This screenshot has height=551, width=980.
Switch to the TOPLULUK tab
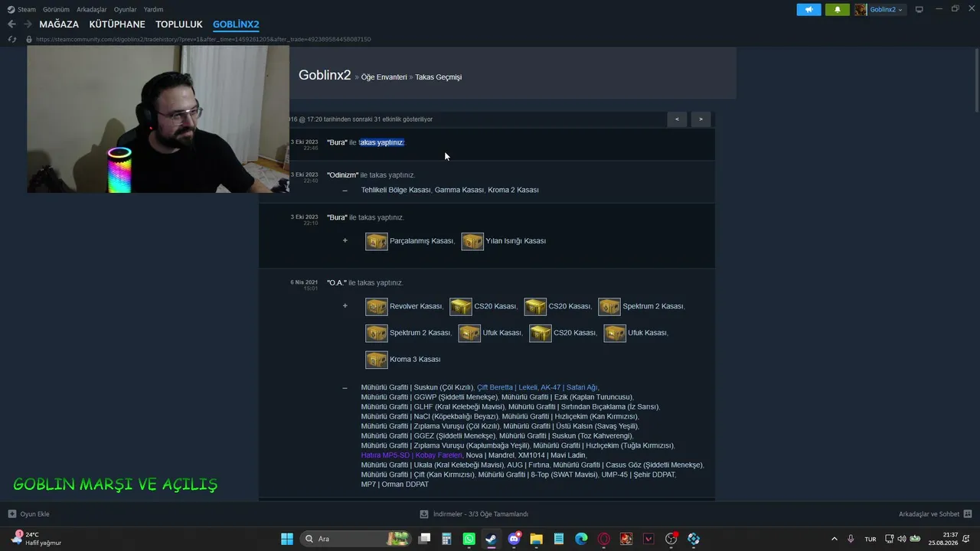179,24
